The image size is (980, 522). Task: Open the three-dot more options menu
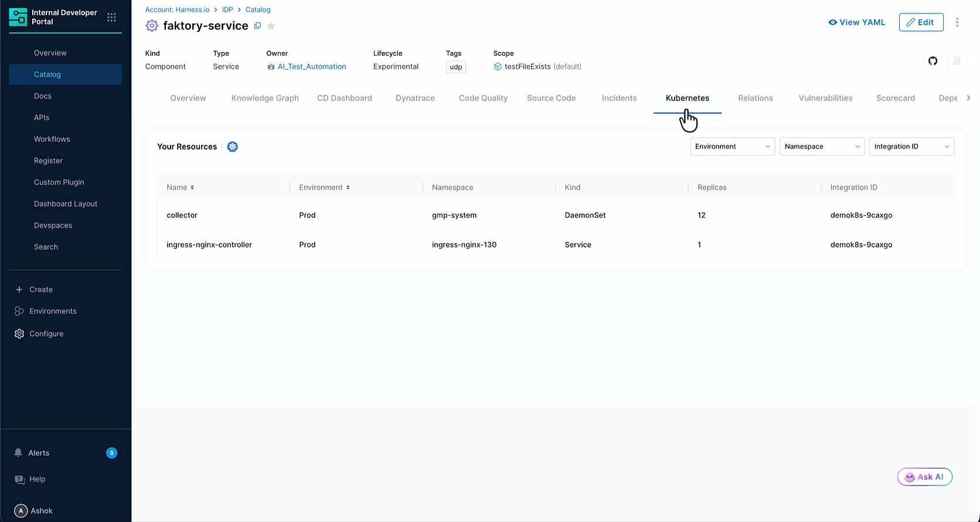(x=957, y=22)
